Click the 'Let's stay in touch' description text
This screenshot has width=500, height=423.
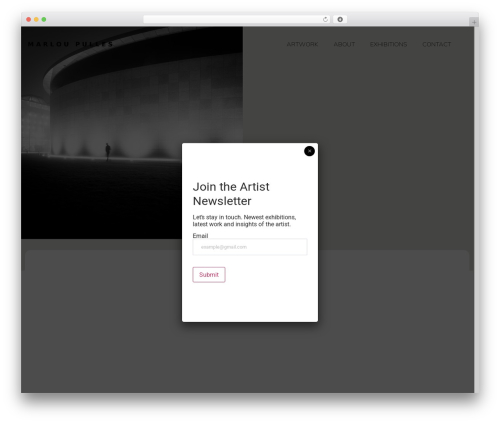[x=244, y=221]
